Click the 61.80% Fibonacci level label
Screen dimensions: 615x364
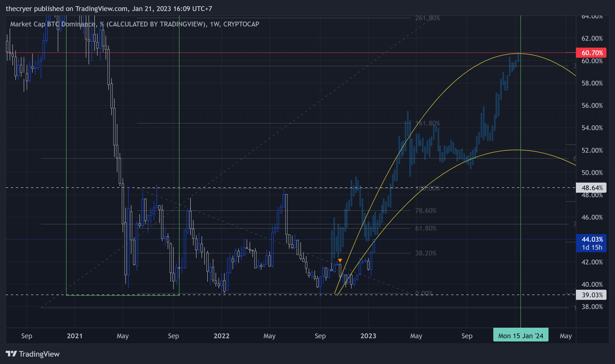(426, 228)
